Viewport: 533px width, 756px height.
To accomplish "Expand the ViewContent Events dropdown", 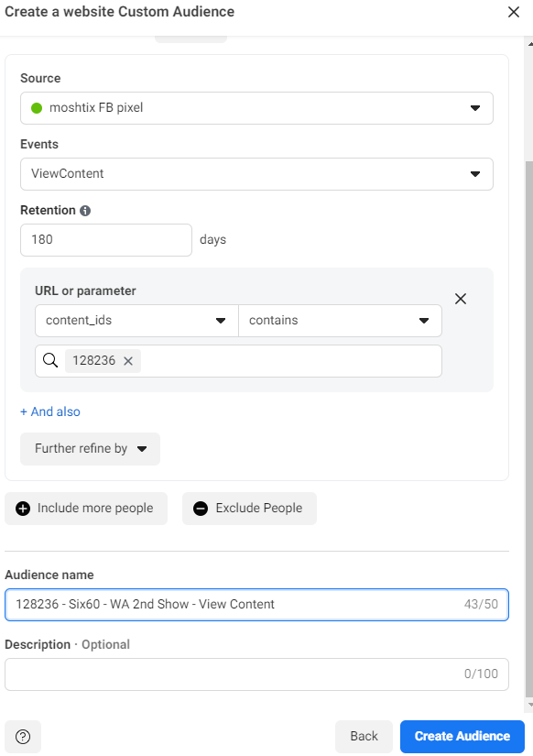I will click(x=256, y=174).
